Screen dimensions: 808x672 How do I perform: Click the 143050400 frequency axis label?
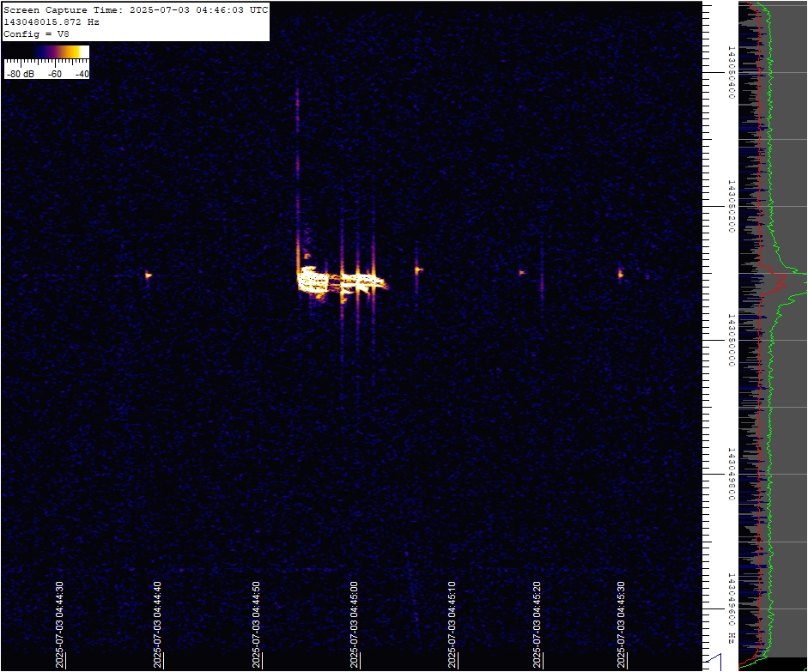731,72
